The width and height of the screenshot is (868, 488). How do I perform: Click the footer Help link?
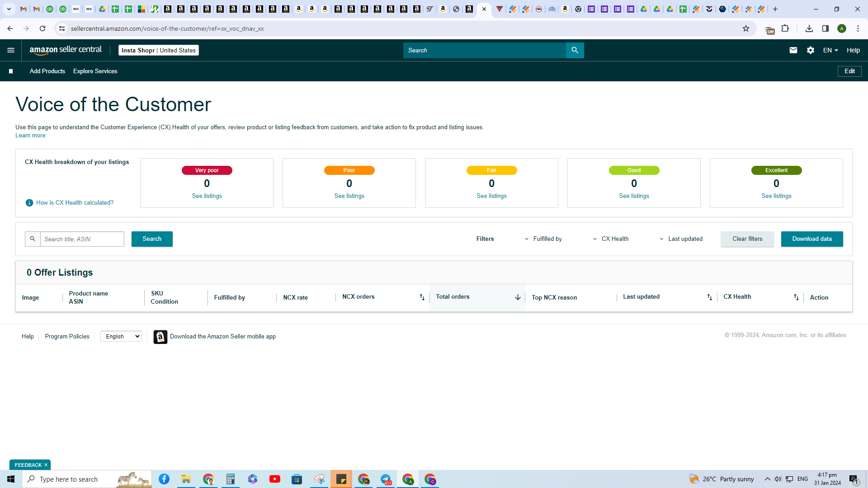(28, 337)
